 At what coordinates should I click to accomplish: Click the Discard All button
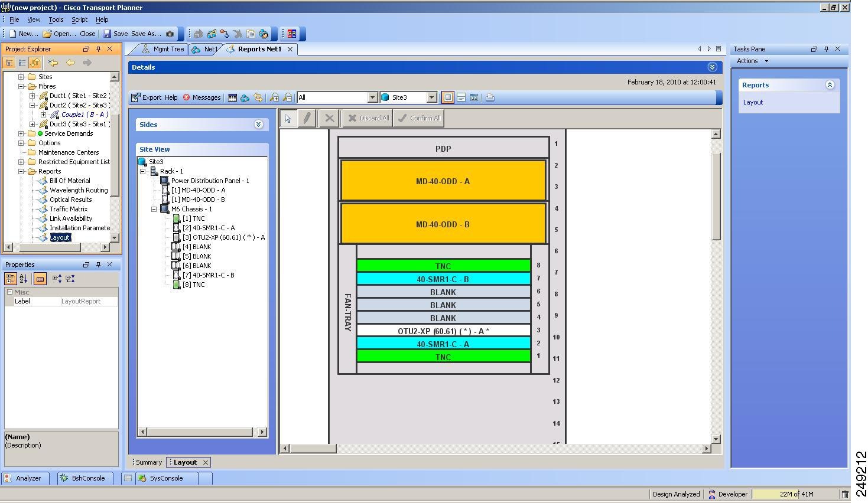click(x=368, y=117)
